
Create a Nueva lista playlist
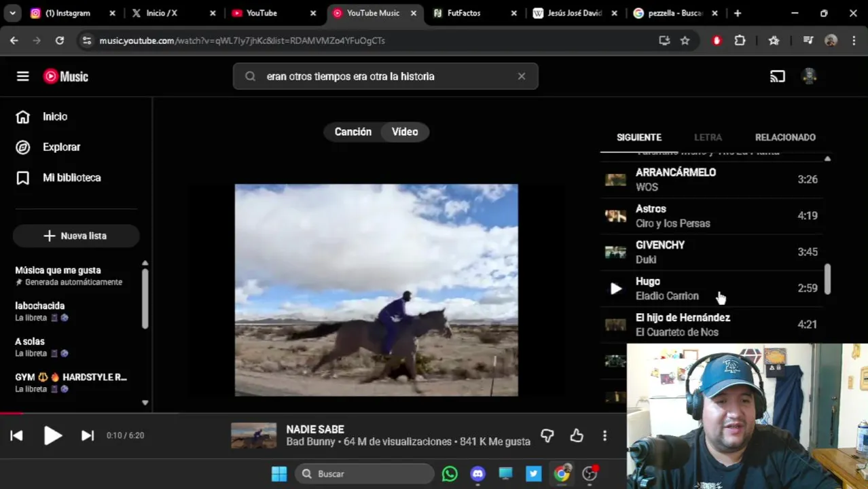(x=76, y=236)
